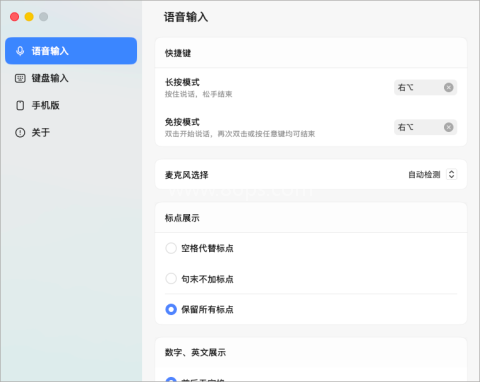Switch to 键盘输入 settings
The width and height of the screenshot is (480, 382).
point(71,78)
